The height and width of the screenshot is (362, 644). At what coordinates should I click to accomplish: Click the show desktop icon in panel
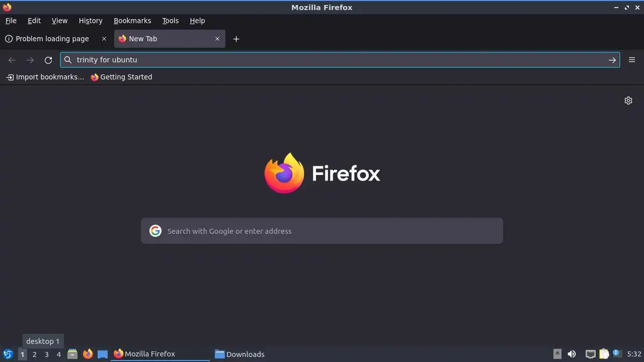pyautogui.click(x=103, y=354)
